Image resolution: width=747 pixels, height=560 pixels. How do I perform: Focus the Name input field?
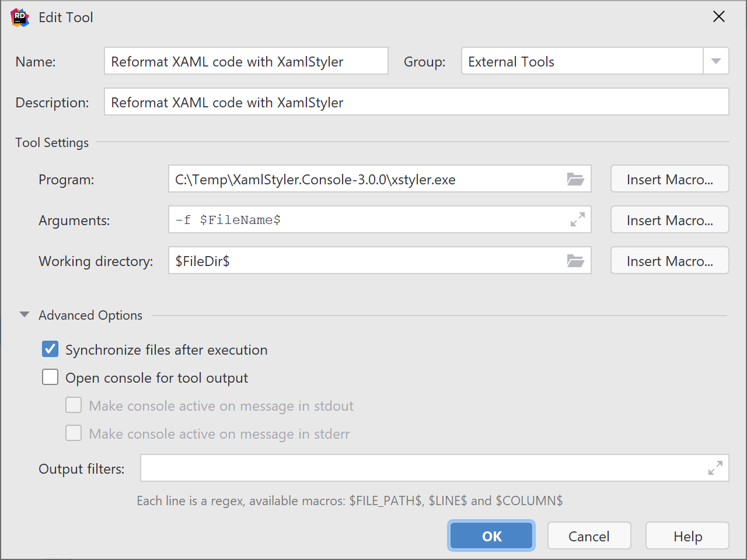pos(246,61)
